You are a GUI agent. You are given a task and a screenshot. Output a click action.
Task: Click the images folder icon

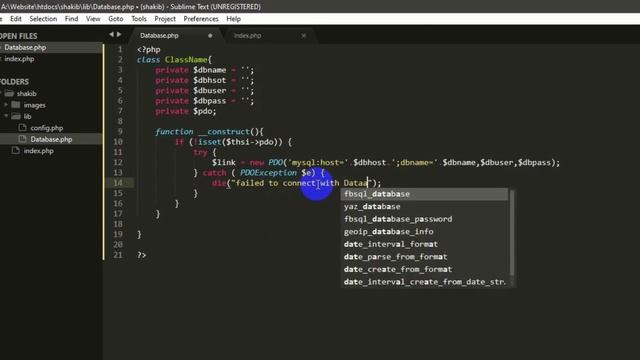point(16,105)
